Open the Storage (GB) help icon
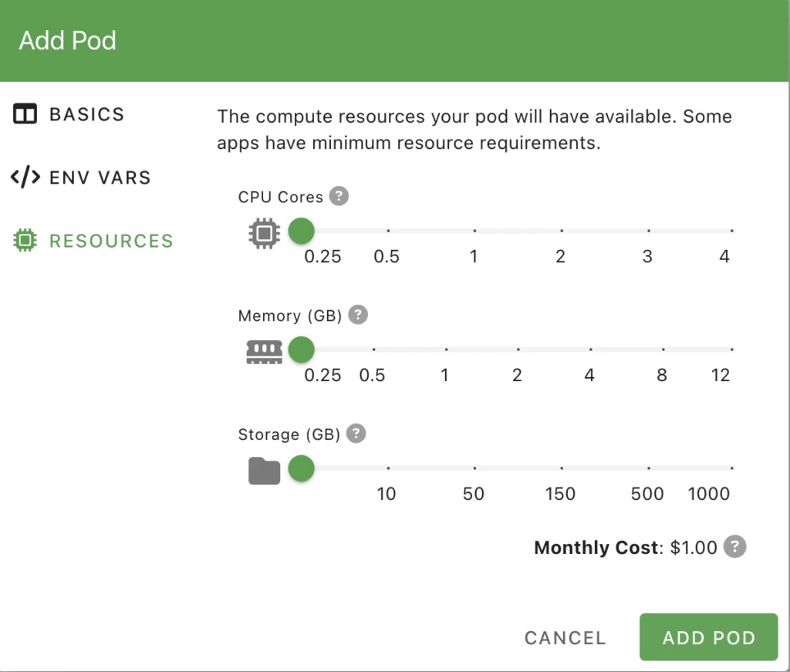This screenshot has width=790, height=672. coord(356,434)
